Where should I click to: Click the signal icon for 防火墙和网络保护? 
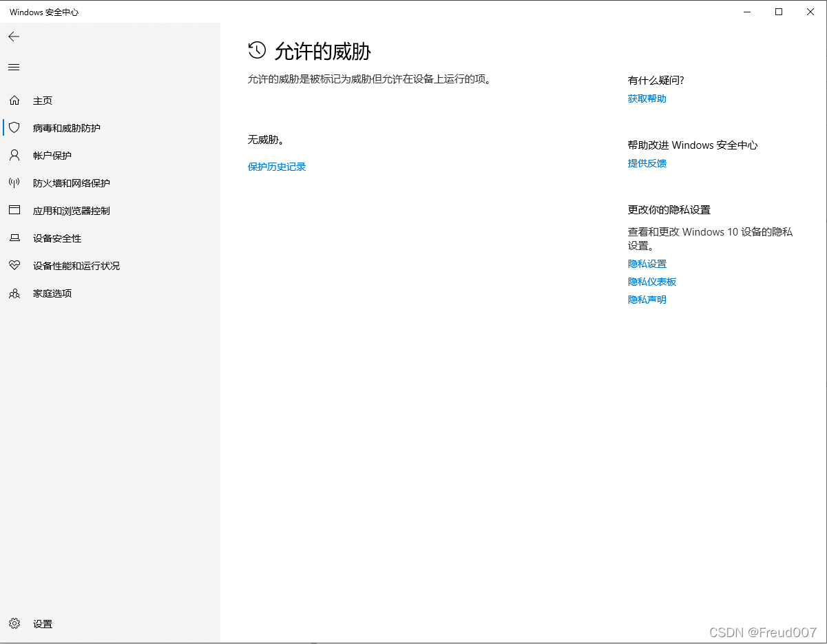click(14, 183)
